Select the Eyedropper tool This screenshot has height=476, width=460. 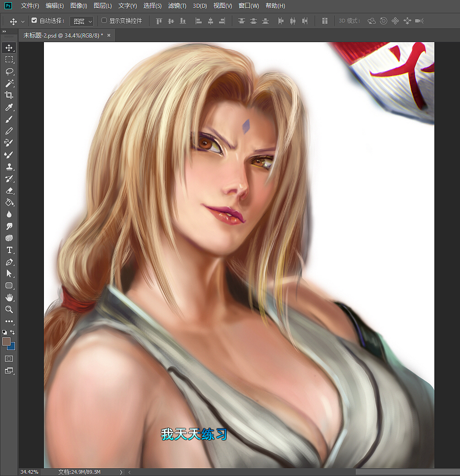(9, 107)
